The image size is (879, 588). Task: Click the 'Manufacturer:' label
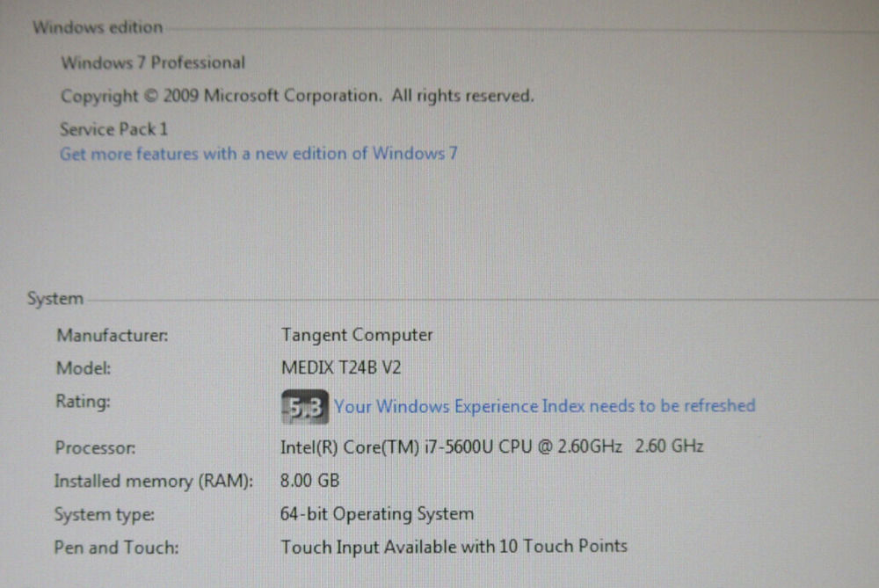113,335
